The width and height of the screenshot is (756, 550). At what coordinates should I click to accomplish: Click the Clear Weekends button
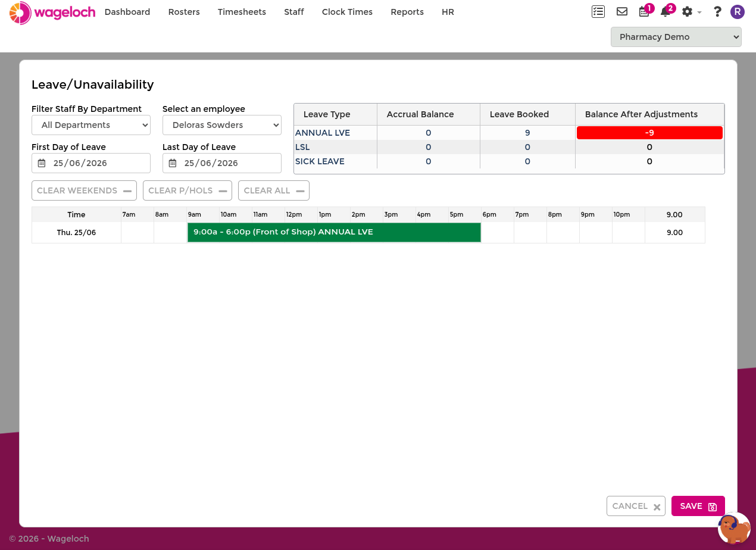(84, 190)
